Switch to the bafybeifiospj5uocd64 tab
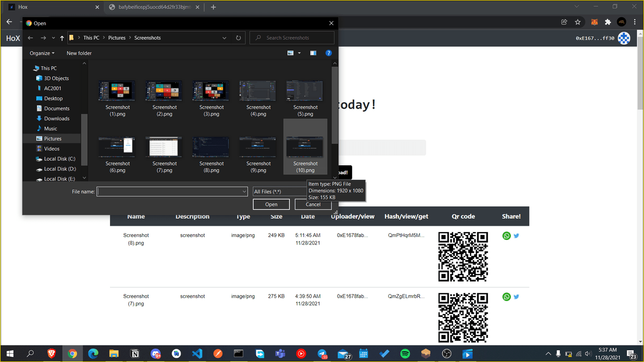The height and width of the screenshot is (362, 644). click(155, 7)
